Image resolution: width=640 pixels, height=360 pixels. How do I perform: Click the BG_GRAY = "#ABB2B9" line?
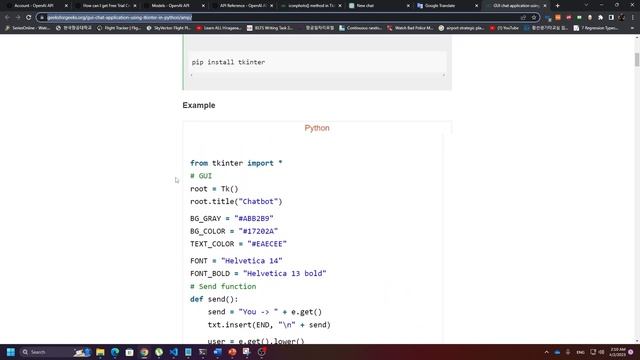(x=231, y=219)
